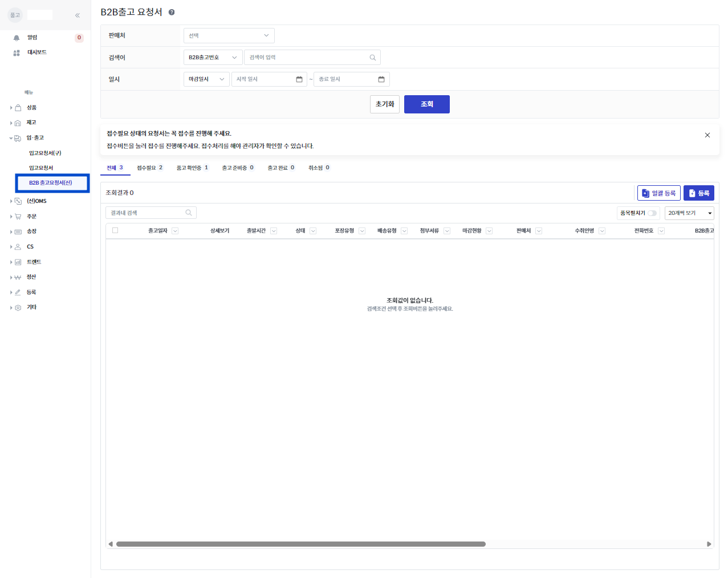Image resolution: width=728 pixels, height=578 pixels.
Task: Open the B2B출고번호 search type dropdown
Action: click(213, 58)
